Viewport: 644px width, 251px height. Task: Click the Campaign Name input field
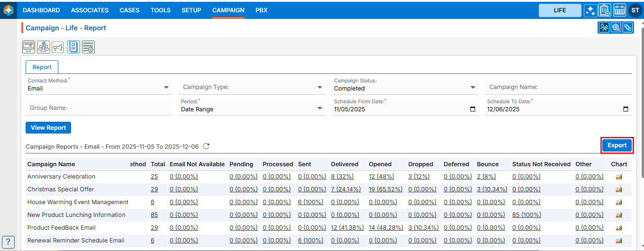pos(558,87)
